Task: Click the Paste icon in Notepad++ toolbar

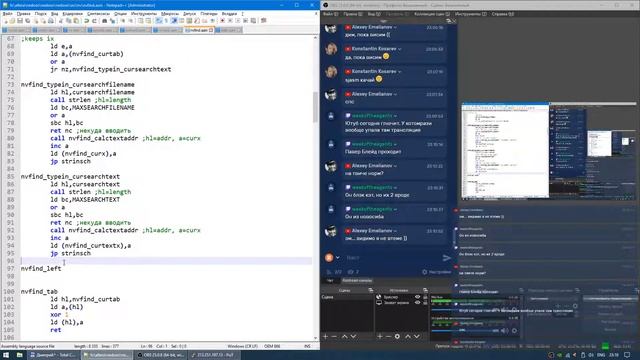Action: tap(76, 21)
